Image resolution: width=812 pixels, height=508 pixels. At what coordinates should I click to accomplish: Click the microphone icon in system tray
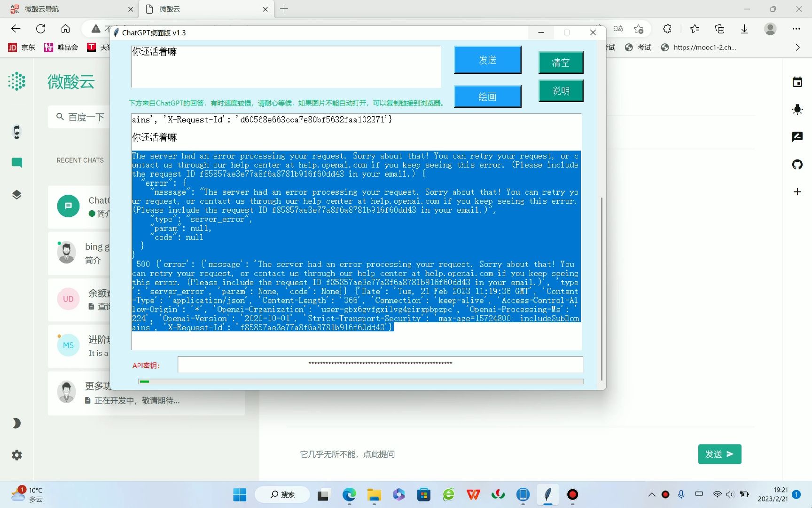click(681, 494)
